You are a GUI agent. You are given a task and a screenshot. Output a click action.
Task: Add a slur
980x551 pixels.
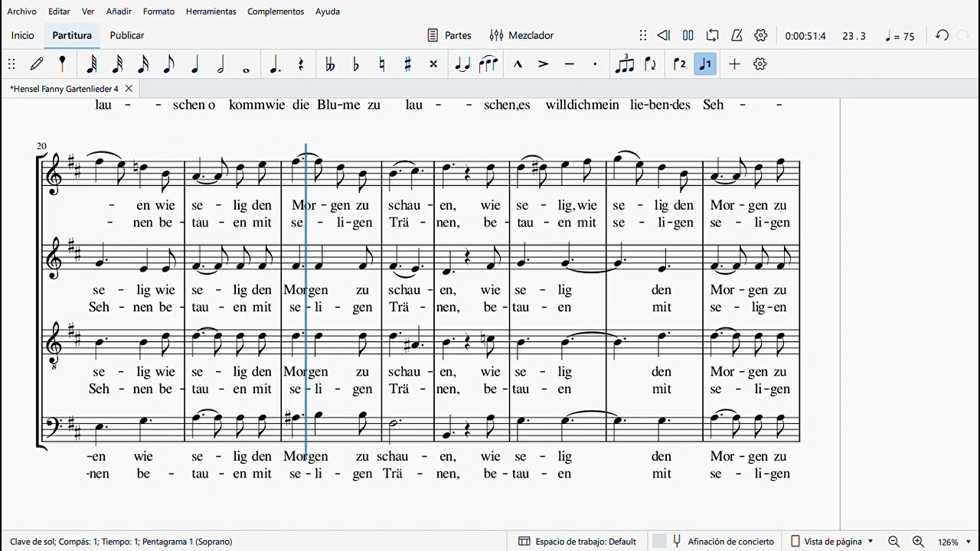pyautogui.click(x=488, y=64)
